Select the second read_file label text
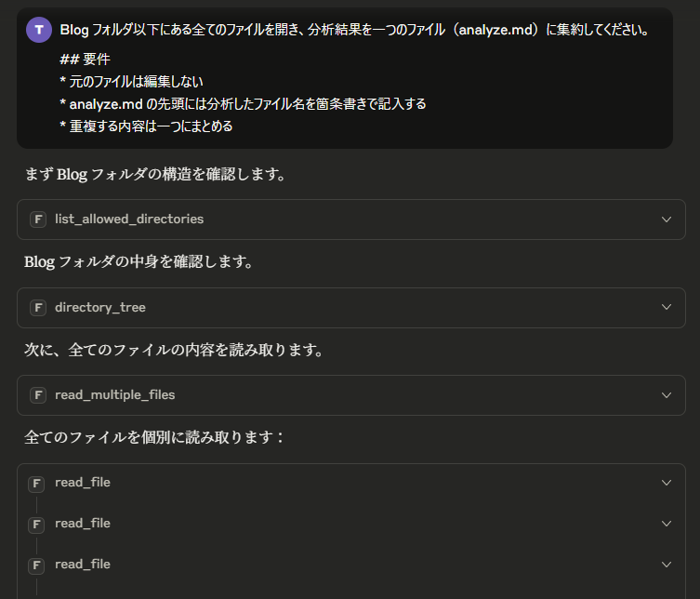Screen dimensions: 700x599 coord(83,523)
